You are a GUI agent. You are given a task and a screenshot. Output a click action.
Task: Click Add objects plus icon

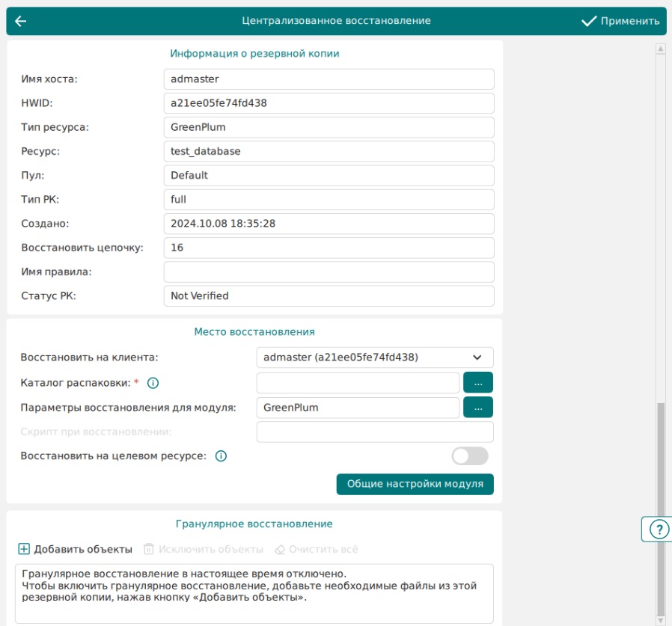pos(24,549)
